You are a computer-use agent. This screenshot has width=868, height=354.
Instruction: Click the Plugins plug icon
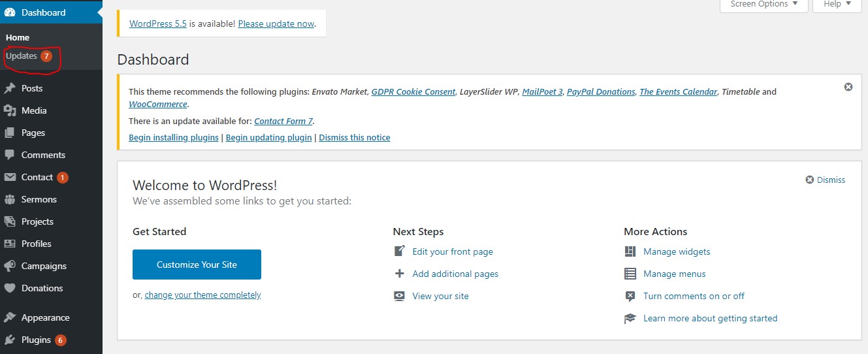point(10,340)
